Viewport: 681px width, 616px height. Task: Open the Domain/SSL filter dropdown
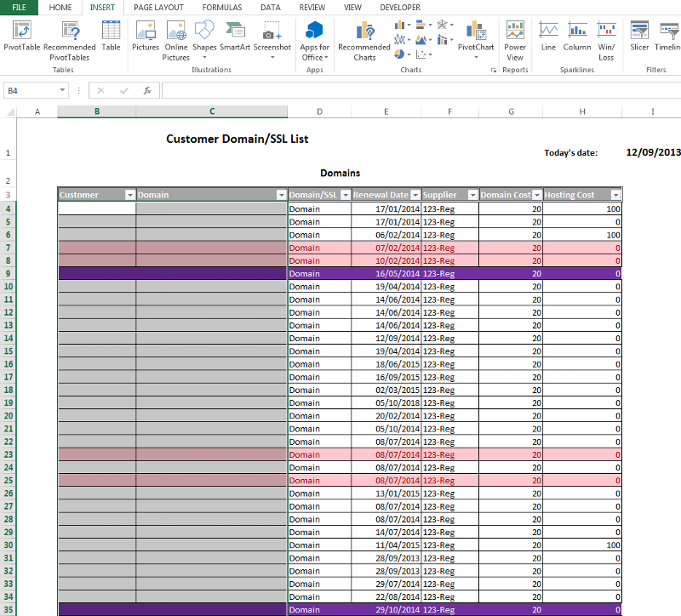[346, 196]
